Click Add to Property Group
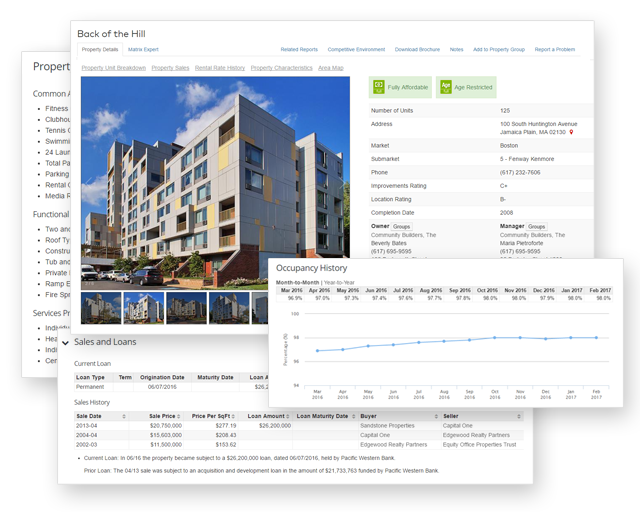Screen dimensions: 640x512 click(497, 48)
